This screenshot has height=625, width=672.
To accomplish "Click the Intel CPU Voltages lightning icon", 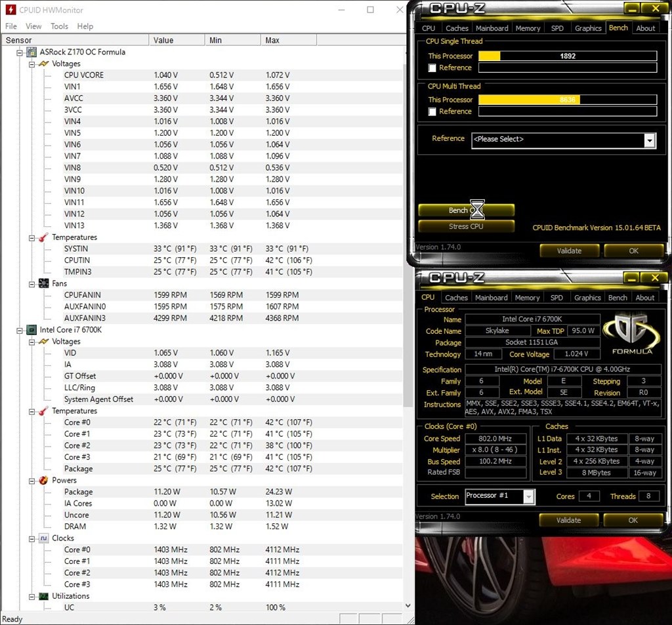I will pos(43,342).
